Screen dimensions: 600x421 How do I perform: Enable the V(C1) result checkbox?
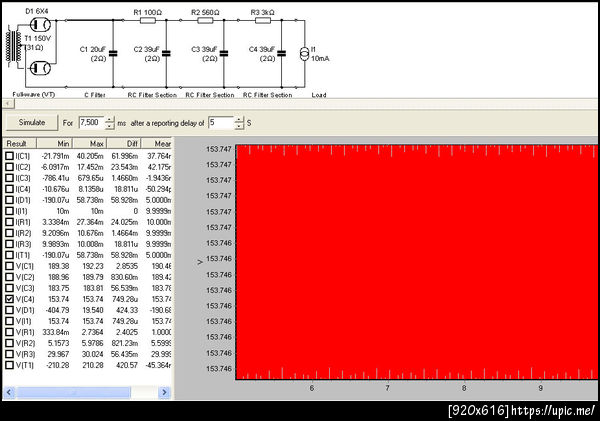coord(10,266)
